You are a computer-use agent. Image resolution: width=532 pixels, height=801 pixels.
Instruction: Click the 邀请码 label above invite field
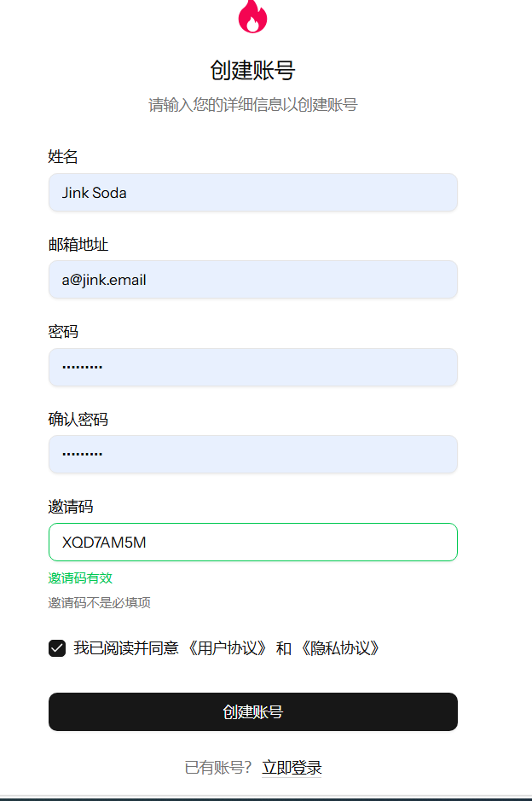(71, 506)
